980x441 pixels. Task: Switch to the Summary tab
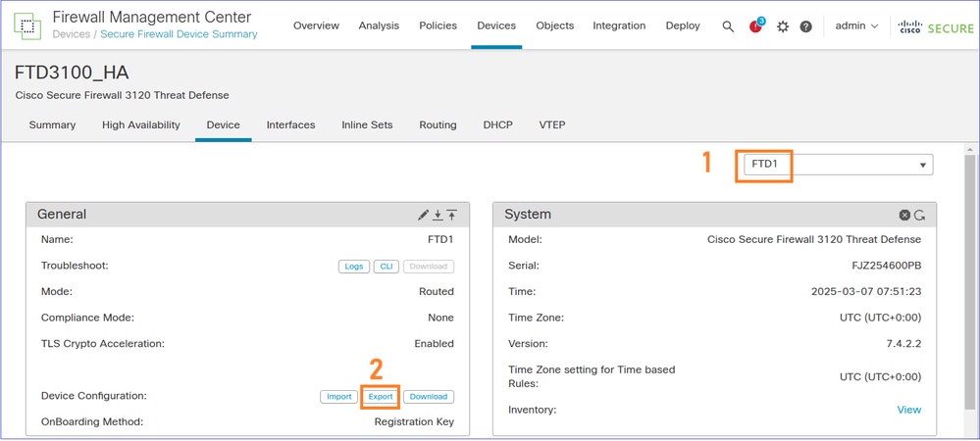(53, 124)
